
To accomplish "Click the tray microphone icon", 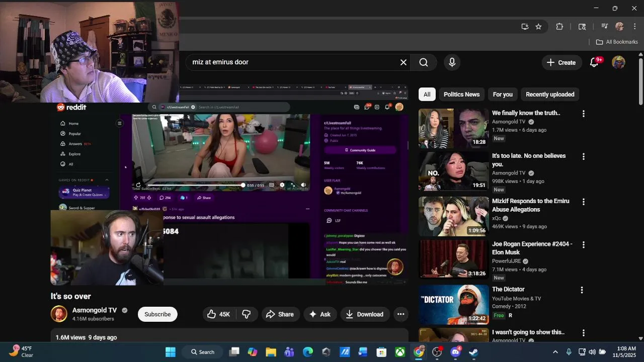I will coord(569,352).
